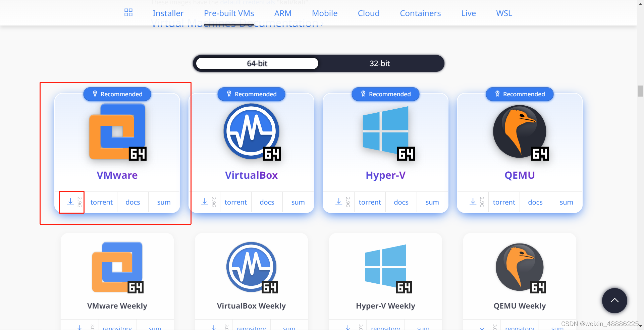This screenshot has width=644, height=330.
Task: Click the QEMU bird logo
Action: tap(521, 132)
